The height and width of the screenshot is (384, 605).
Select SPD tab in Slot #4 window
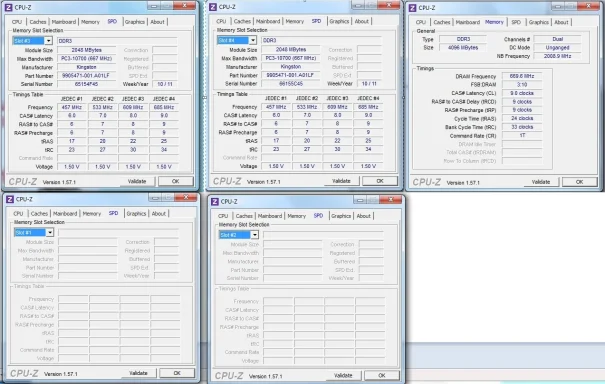coord(316,21)
